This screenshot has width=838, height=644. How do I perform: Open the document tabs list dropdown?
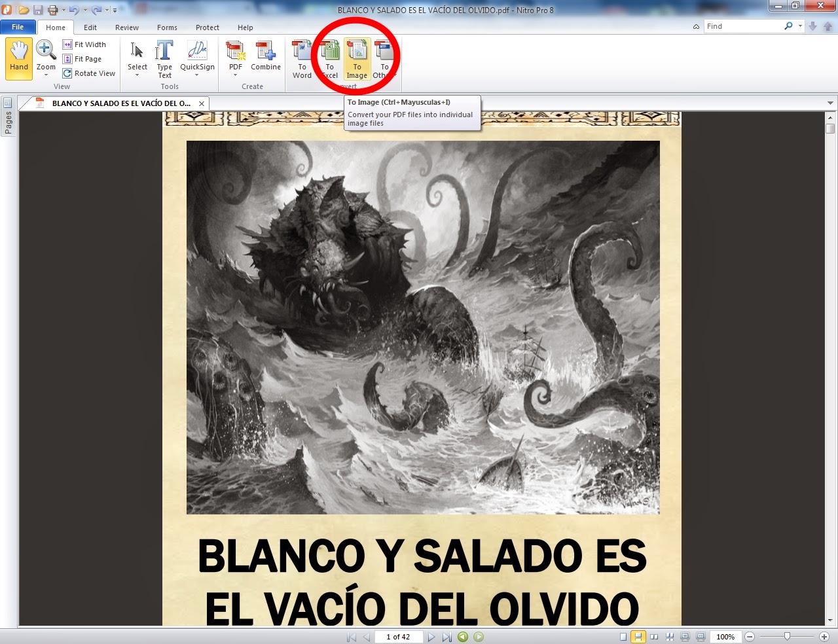pyautogui.click(x=830, y=103)
